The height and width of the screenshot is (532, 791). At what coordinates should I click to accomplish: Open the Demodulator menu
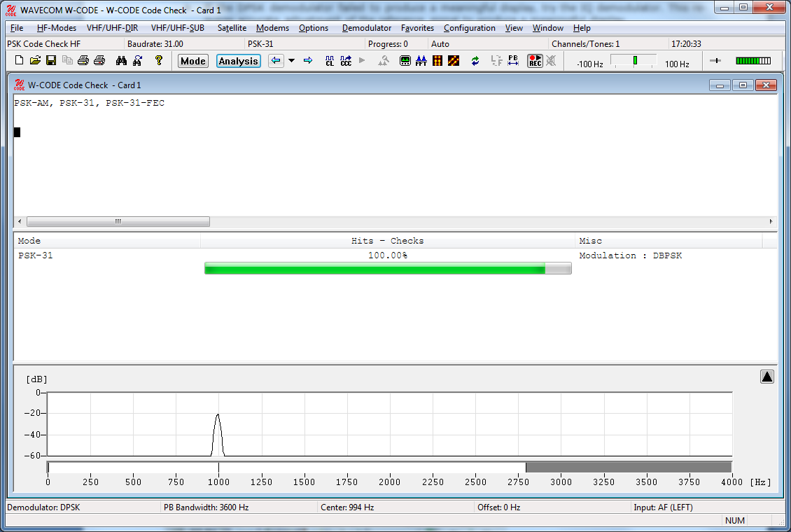366,28
